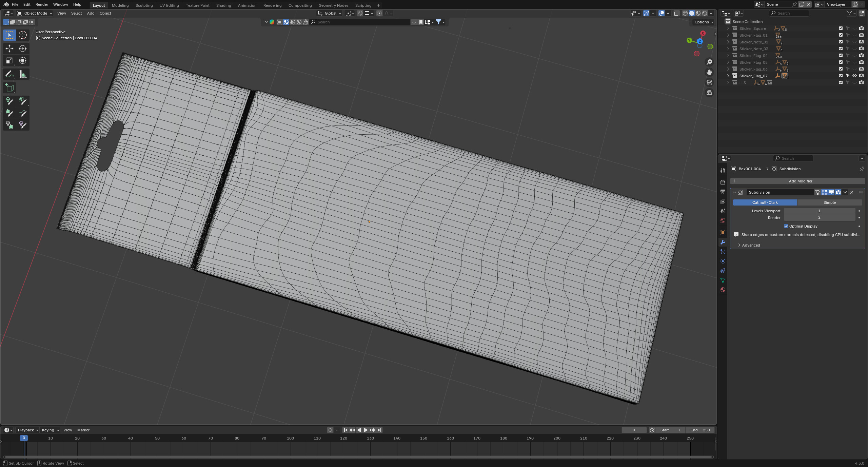Viewport: 868px width, 467px height.
Task: Switch to wireframe viewport shading
Action: click(x=685, y=13)
